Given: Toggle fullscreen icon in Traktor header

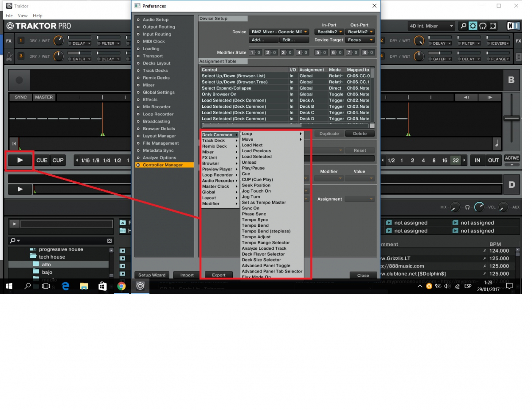Looking at the screenshot, I should (493, 26).
